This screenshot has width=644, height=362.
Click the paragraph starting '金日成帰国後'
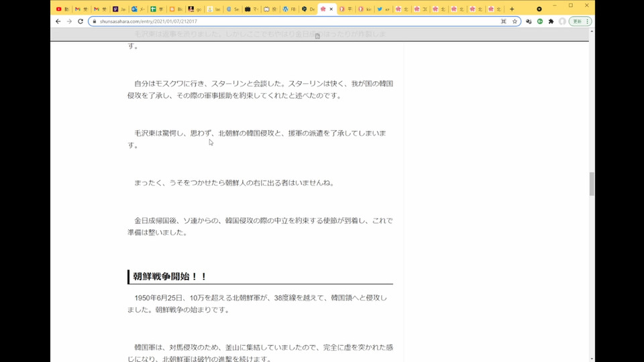coord(260,227)
